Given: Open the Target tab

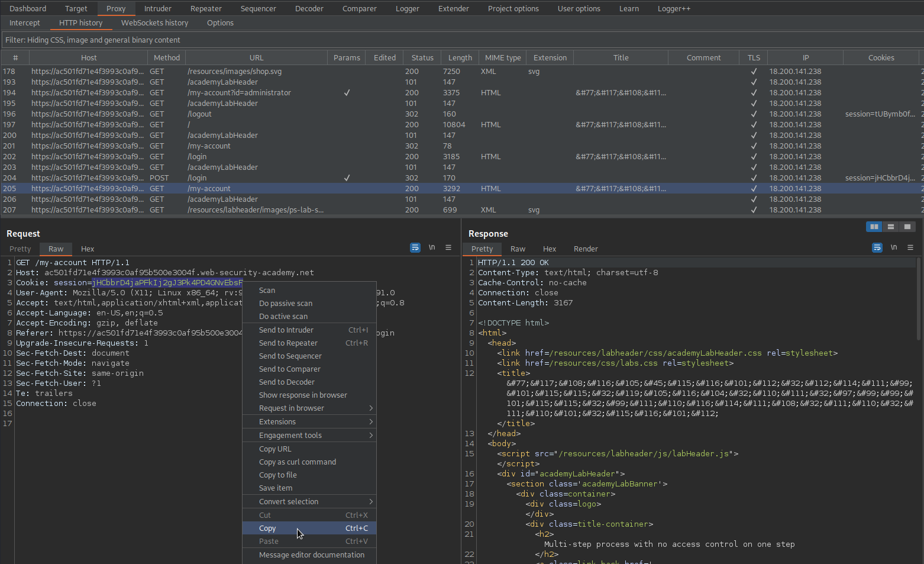Looking at the screenshot, I should coord(76,8).
